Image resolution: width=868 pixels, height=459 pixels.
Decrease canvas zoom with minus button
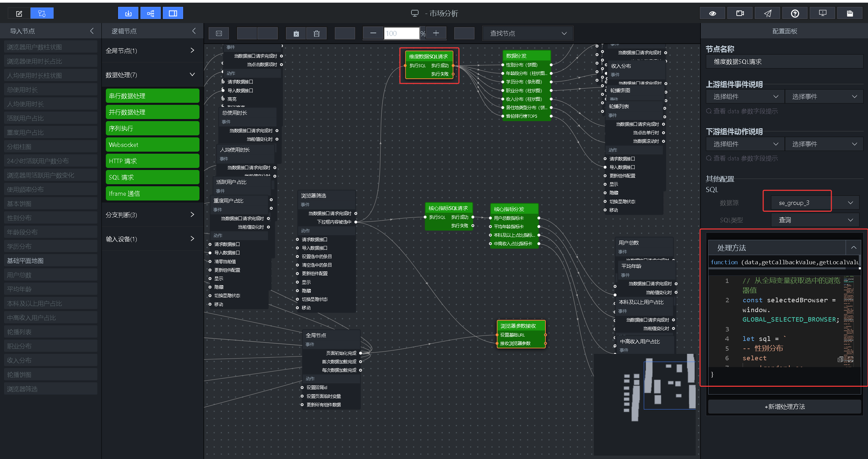click(x=373, y=33)
